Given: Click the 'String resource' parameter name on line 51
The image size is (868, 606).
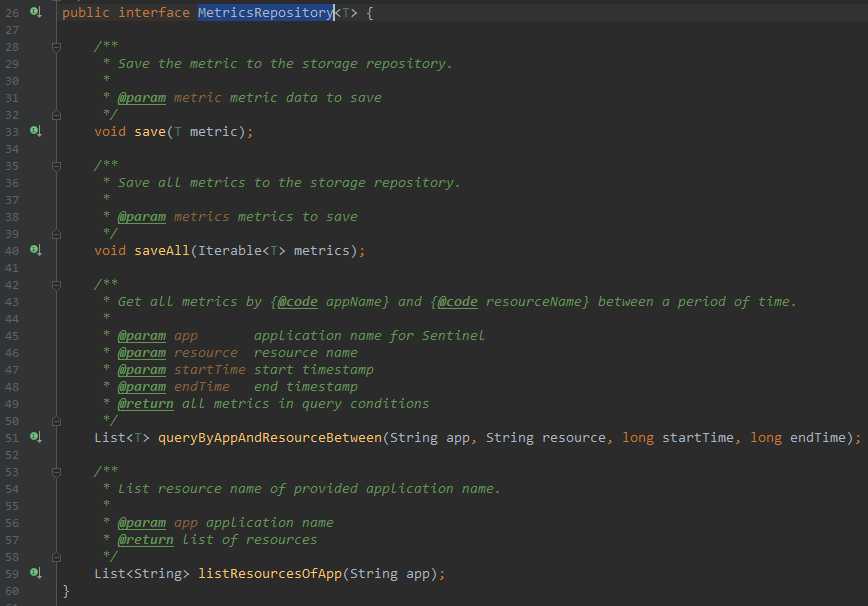Looking at the screenshot, I should click(574, 438).
